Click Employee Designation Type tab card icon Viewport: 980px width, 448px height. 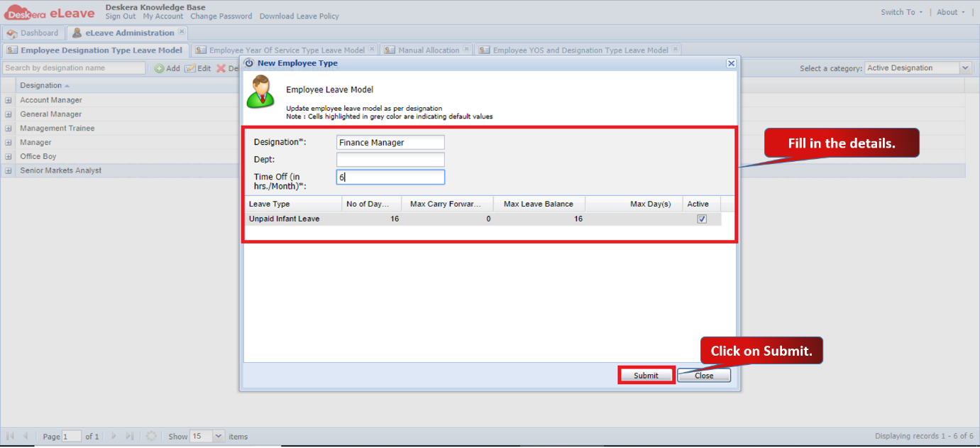tap(12, 50)
